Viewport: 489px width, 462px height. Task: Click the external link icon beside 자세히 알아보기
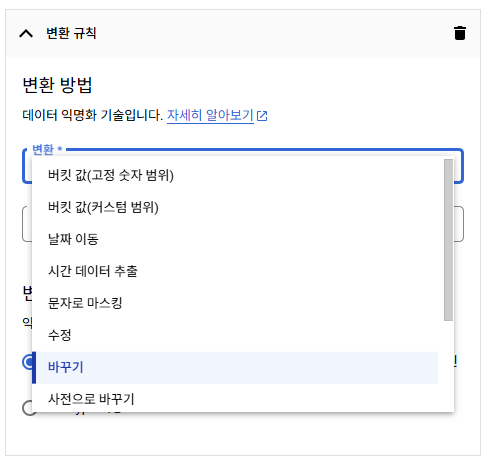[262, 116]
